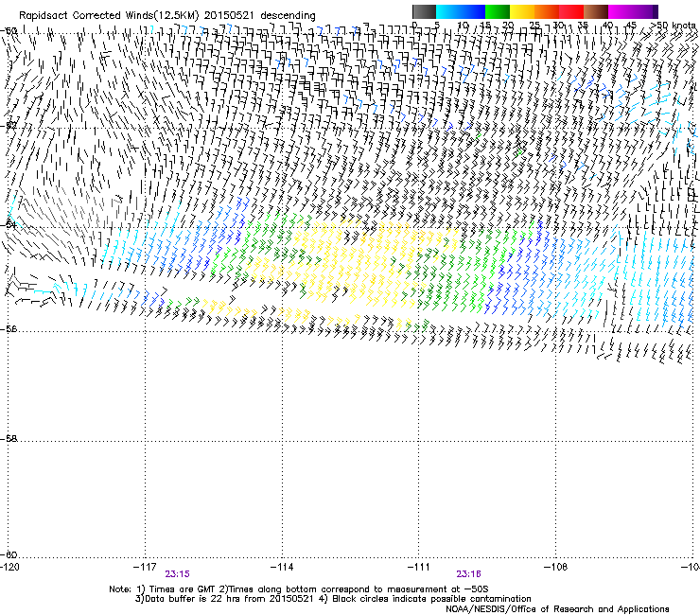Viewport: 700px width, 615px height.
Task: Click the '-120' longitude axis label
Action: (9, 567)
